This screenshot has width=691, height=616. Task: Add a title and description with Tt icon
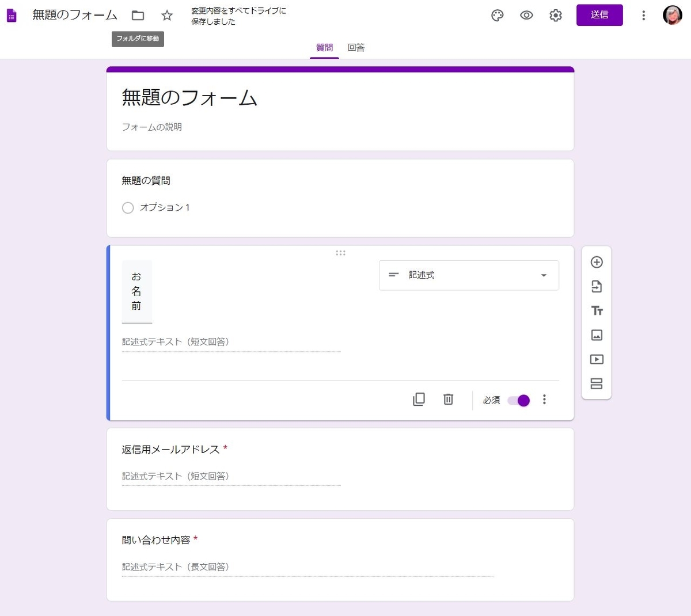tap(597, 310)
